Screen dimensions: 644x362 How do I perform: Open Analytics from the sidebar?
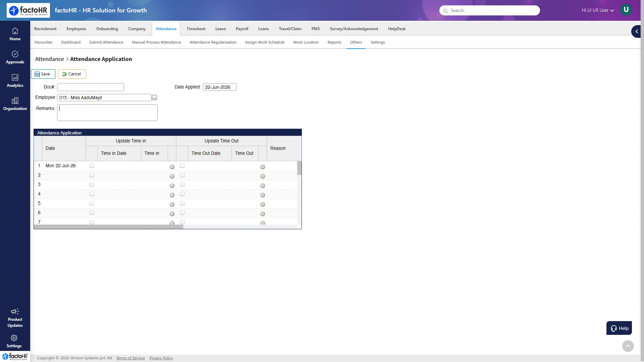pos(15,81)
